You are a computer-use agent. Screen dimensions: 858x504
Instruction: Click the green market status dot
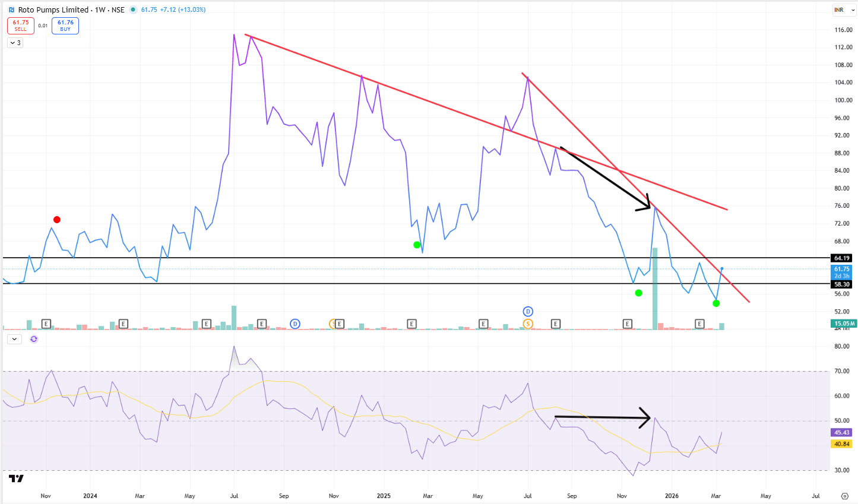click(132, 10)
